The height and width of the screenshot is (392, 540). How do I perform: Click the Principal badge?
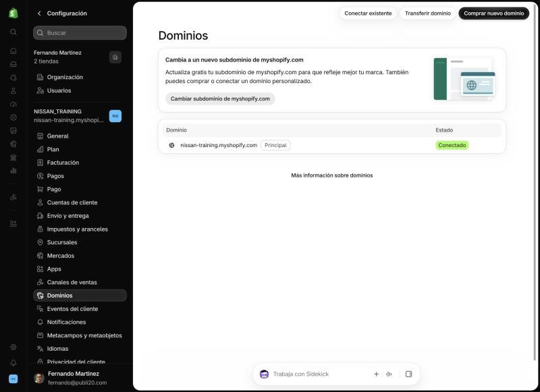(275, 145)
